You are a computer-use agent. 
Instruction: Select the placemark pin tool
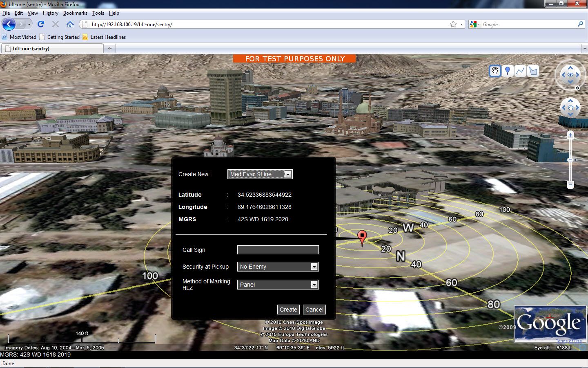tap(508, 71)
